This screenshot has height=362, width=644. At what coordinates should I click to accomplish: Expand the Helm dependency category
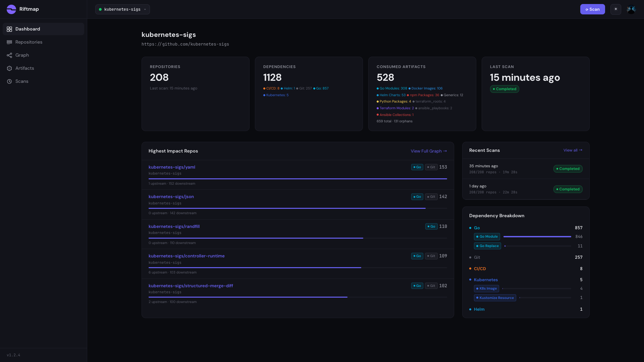[x=526, y=309]
